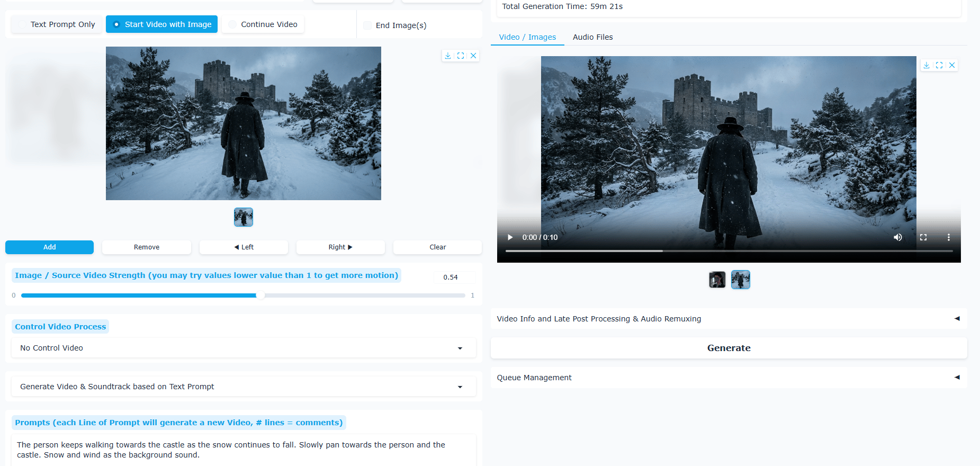The height and width of the screenshot is (466, 980).
Task: Clear all start images
Action: click(437, 247)
